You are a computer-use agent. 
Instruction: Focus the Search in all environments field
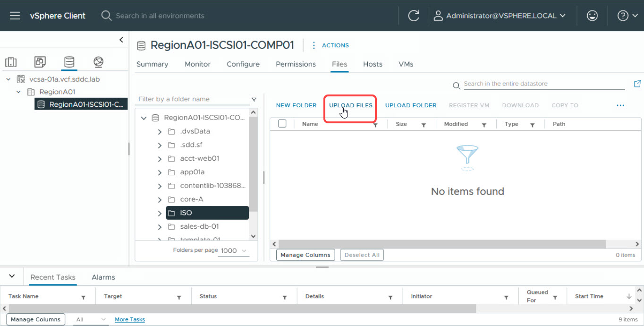pos(160,16)
